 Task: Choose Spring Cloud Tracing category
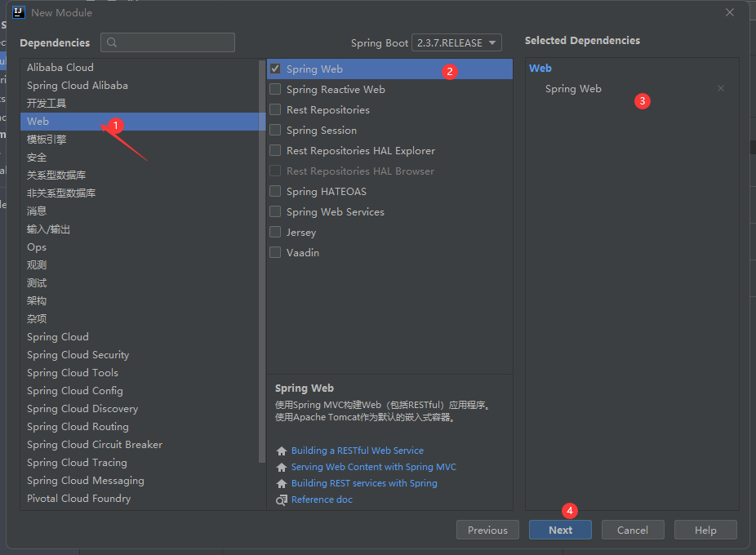point(140,463)
